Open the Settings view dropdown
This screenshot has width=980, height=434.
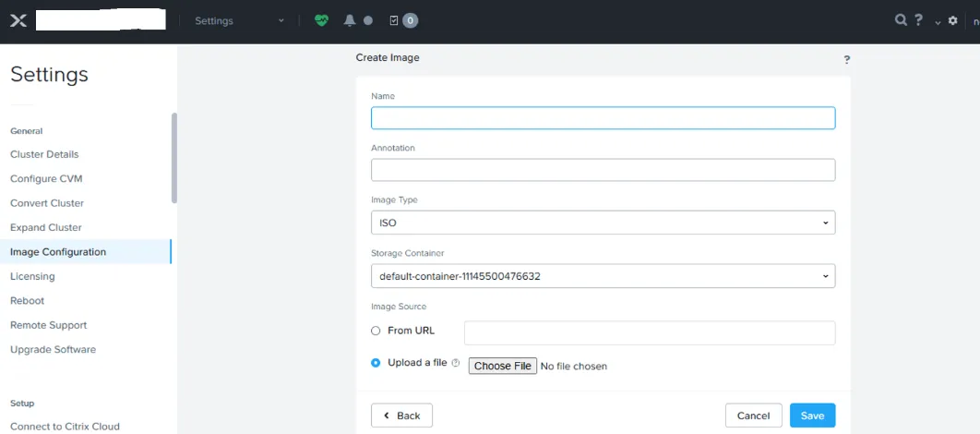[240, 20]
